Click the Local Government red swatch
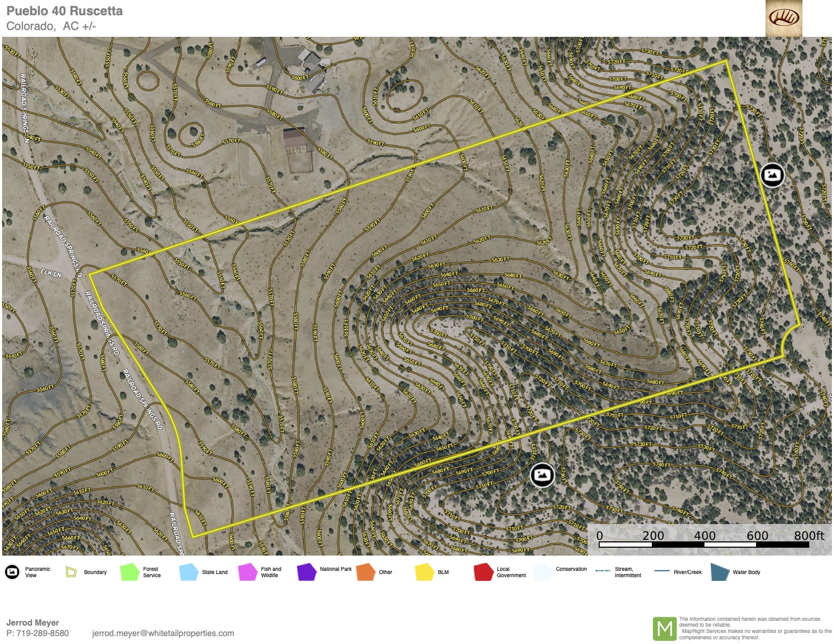Screen dimensions: 834x644 pos(483,572)
